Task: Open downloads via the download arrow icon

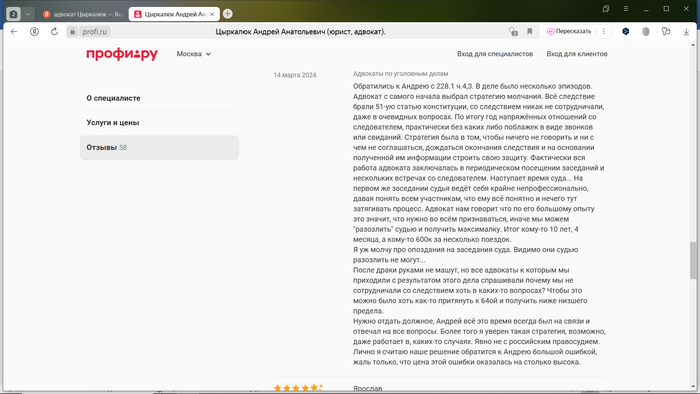Action: (686, 32)
